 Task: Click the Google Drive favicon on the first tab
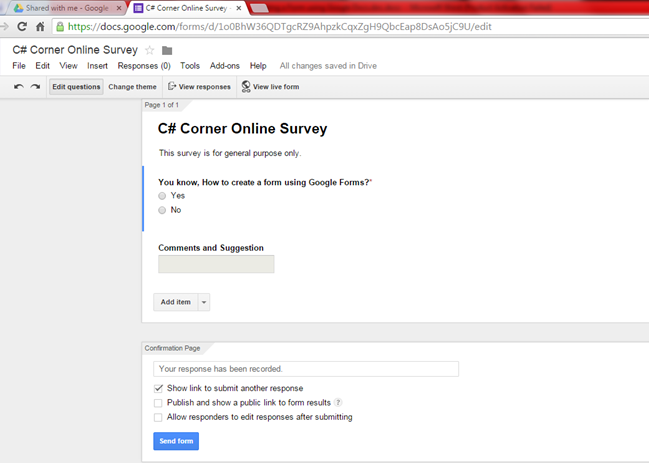tap(18, 8)
